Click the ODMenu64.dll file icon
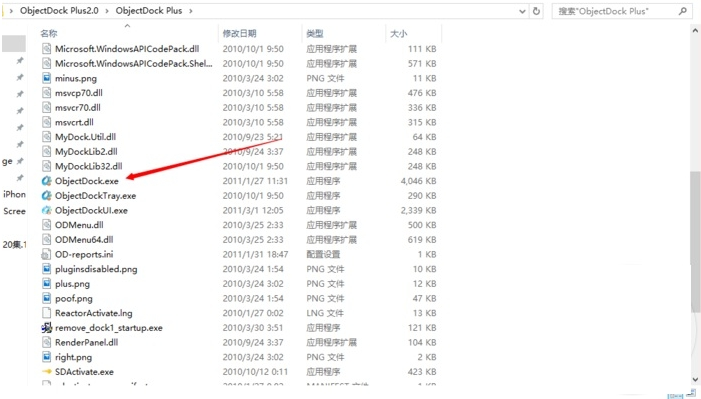The height and width of the screenshot is (399, 701). coord(46,240)
